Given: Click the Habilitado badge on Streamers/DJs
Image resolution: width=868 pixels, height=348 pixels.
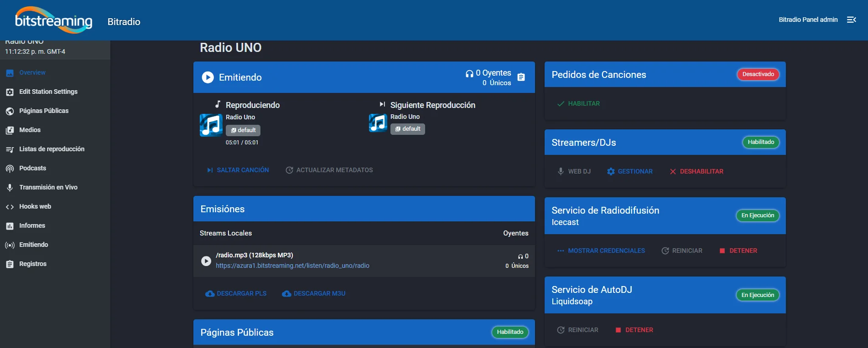Looking at the screenshot, I should coord(761,142).
